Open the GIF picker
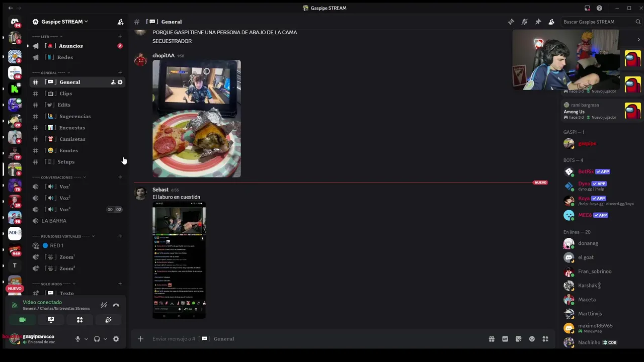 (505, 339)
